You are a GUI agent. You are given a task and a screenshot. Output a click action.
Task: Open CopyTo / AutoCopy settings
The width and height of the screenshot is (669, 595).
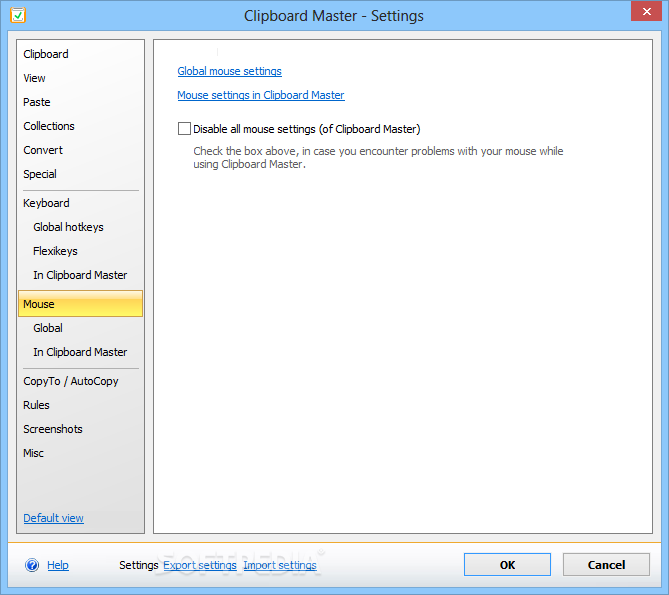71,381
